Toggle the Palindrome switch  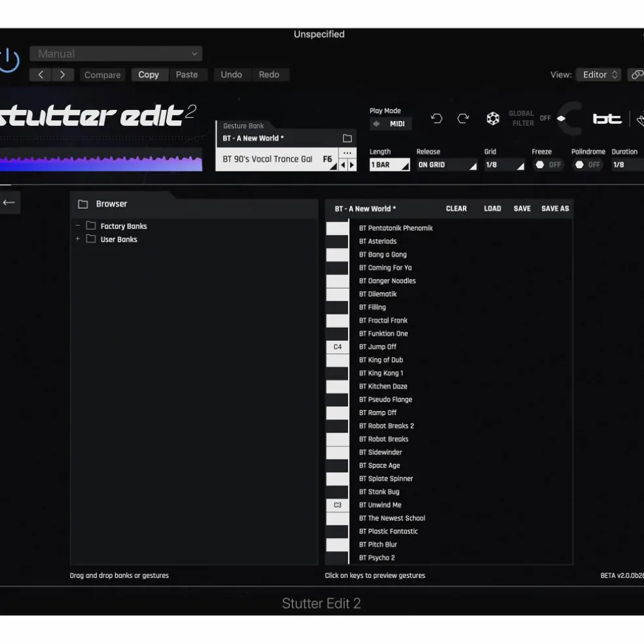tap(587, 165)
